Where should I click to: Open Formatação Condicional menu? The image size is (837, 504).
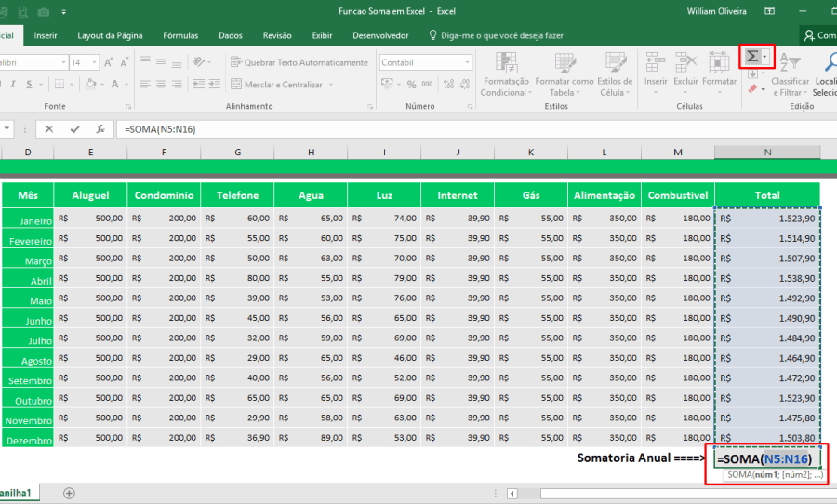[504, 73]
